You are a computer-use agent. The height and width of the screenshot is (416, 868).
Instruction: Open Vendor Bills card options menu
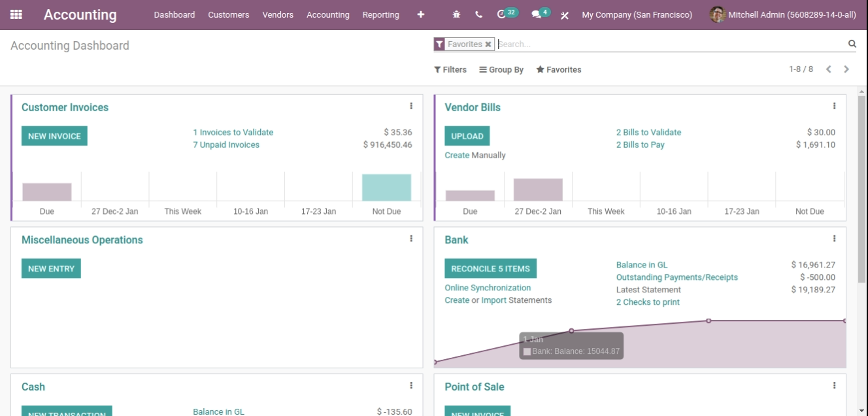point(834,106)
